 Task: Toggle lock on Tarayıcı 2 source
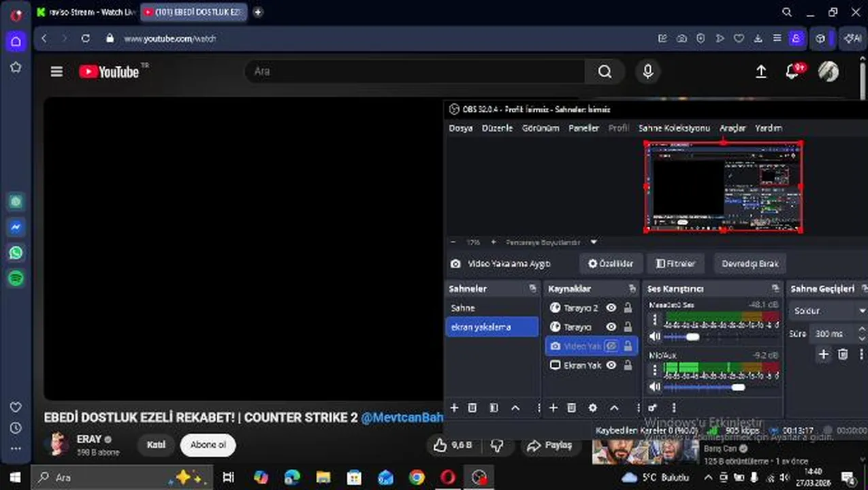(x=628, y=308)
